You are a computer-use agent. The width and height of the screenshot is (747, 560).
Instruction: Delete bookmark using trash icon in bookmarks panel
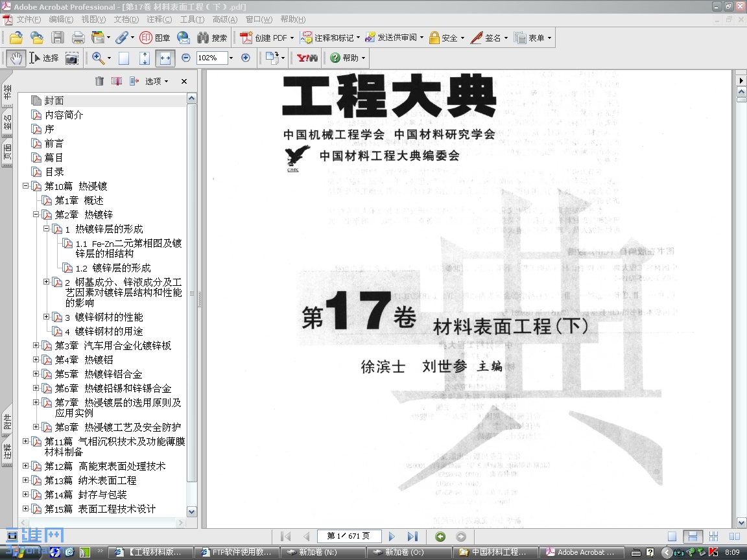coord(99,81)
